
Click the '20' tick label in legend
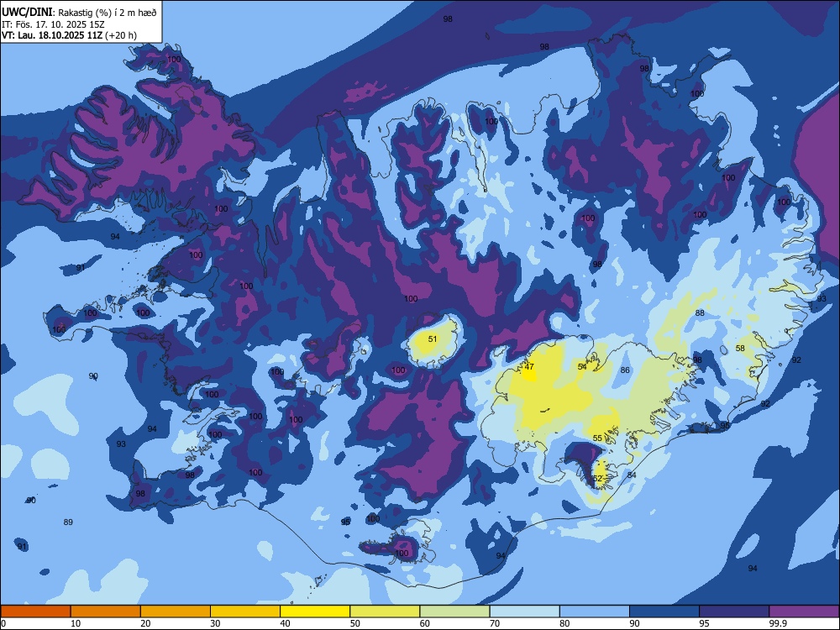coord(145,623)
